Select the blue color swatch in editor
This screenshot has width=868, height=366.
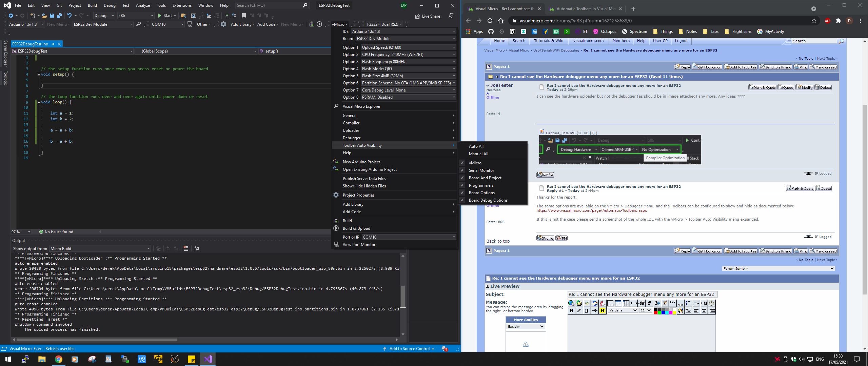664,312
